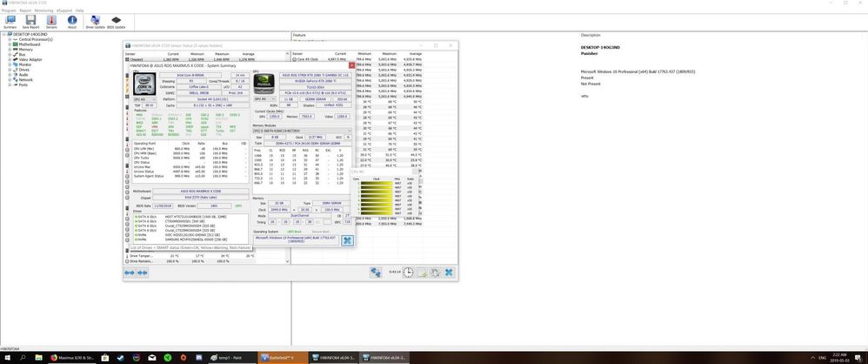The width and height of the screenshot is (868, 364).
Task: Click the Intel Core i9 logo image
Action: [145, 84]
